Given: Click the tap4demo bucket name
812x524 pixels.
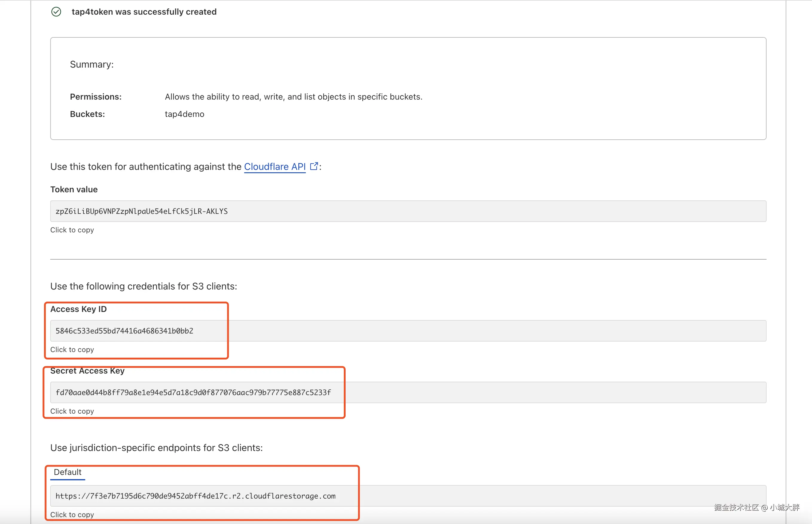Looking at the screenshot, I should coord(184,114).
